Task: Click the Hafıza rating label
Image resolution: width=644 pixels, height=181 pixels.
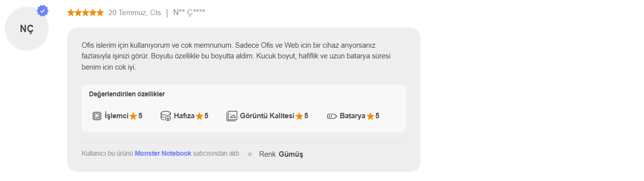Action: [184, 116]
